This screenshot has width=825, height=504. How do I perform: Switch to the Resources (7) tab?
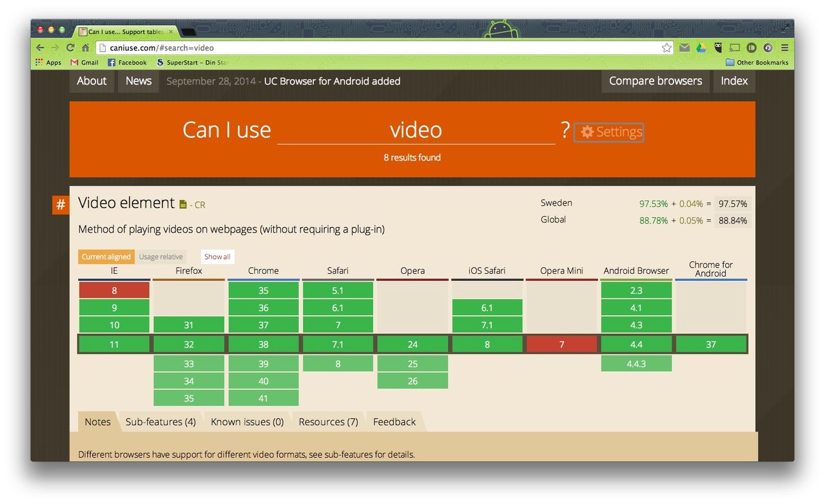point(328,422)
